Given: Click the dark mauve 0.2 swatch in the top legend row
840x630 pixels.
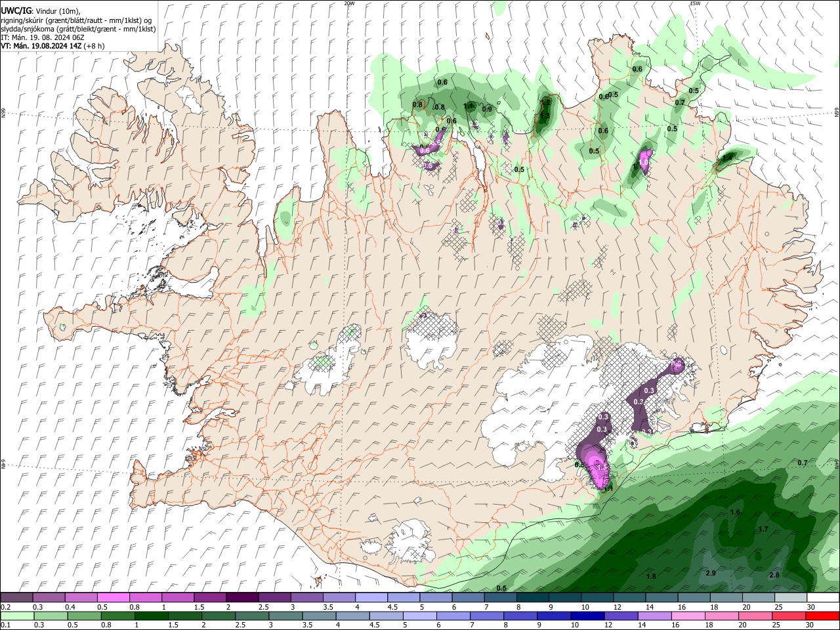Looking at the screenshot, I should (x=17, y=598).
